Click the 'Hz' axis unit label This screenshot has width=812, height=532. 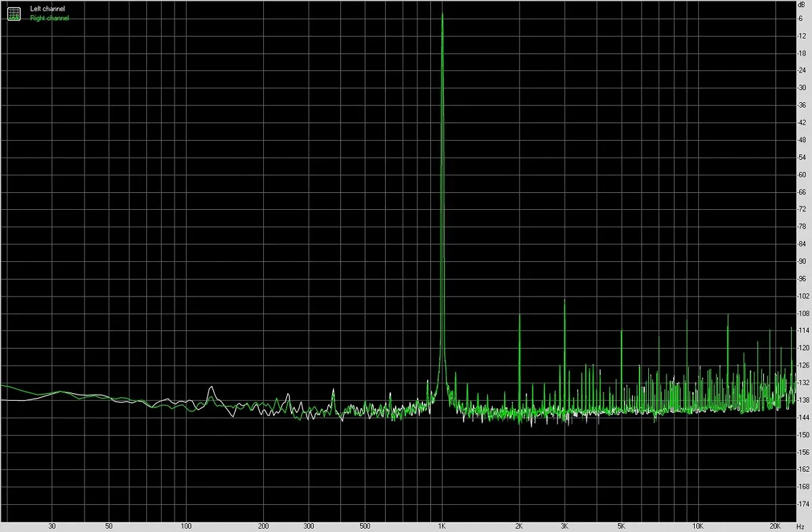coord(800,526)
